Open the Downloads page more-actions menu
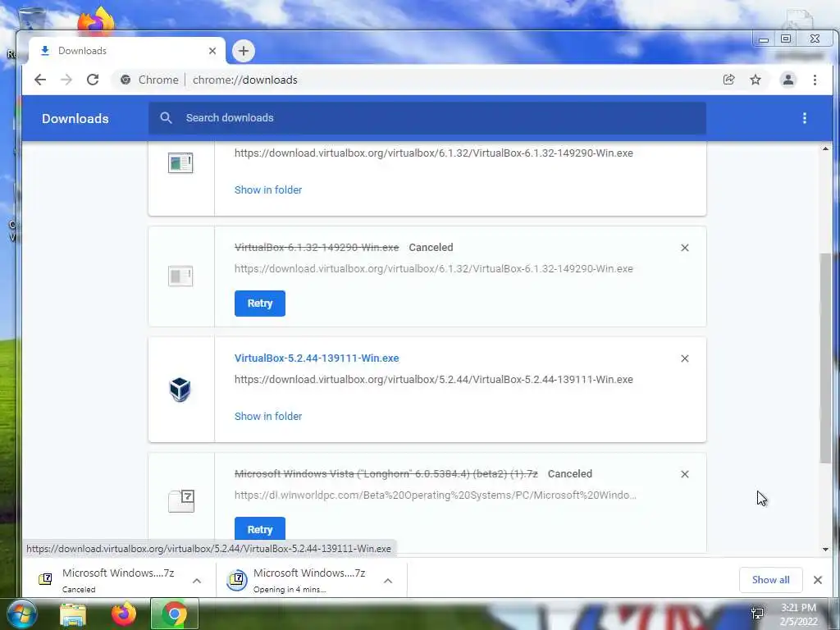840x630 pixels. point(804,118)
